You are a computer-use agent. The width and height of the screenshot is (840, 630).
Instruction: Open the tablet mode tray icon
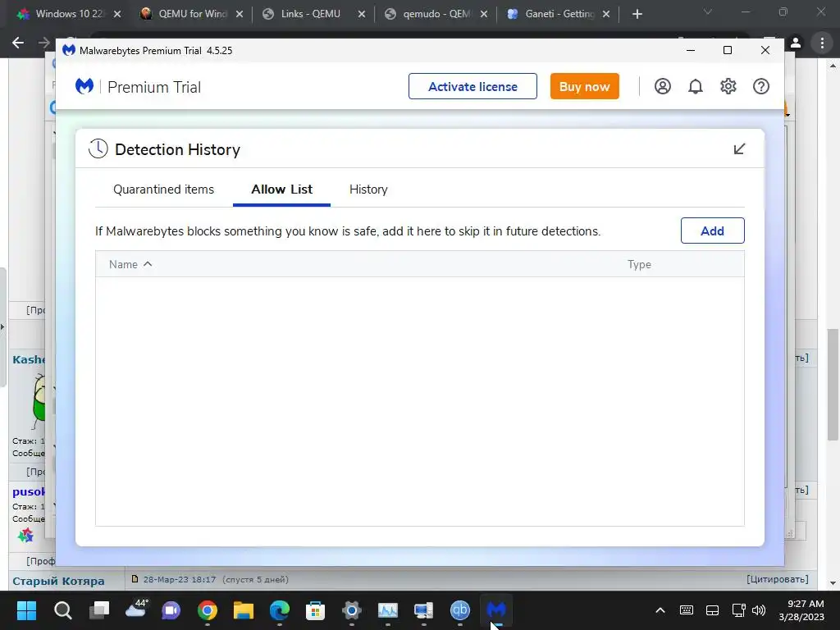[713, 610]
